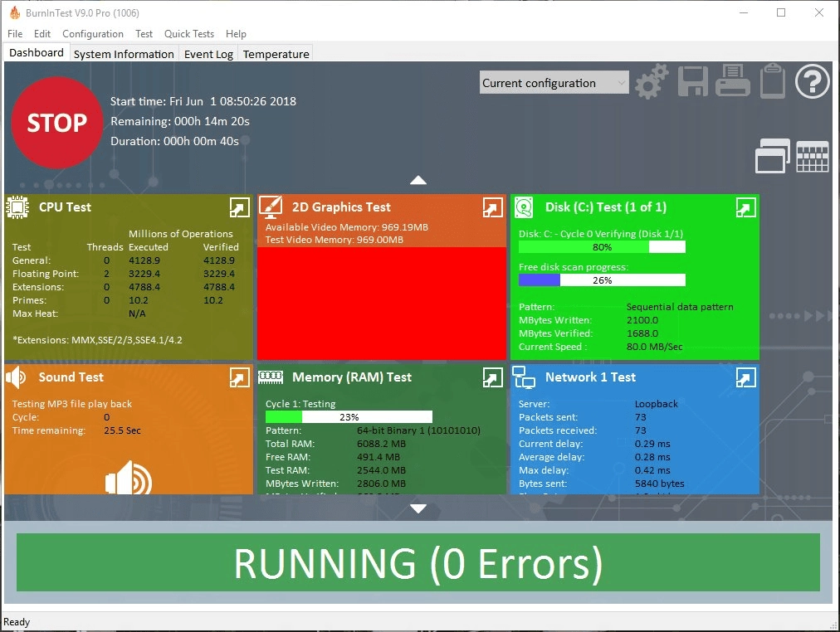Click the memory cycle 23% progress bar
Screen dimensions: 840x632
[349, 417]
